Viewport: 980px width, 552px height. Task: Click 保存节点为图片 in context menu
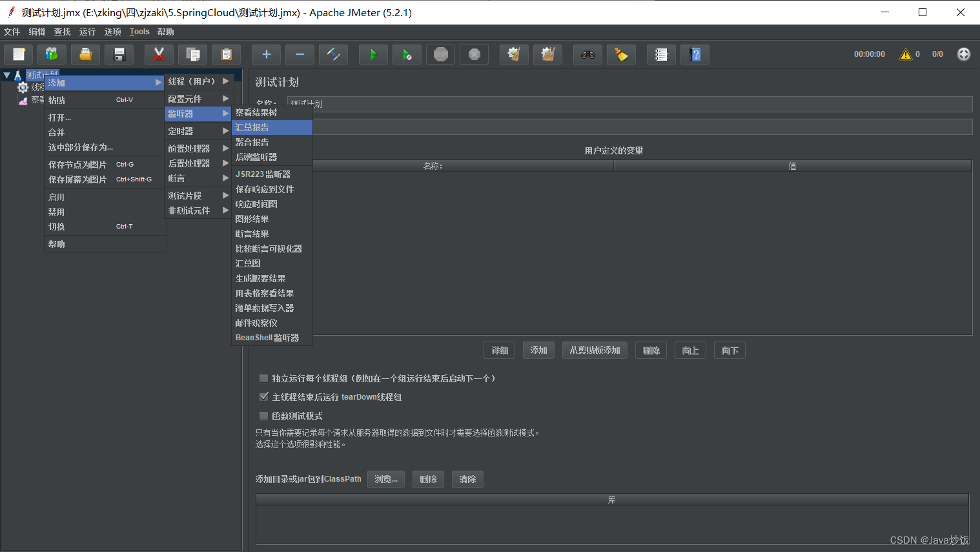tap(105, 165)
